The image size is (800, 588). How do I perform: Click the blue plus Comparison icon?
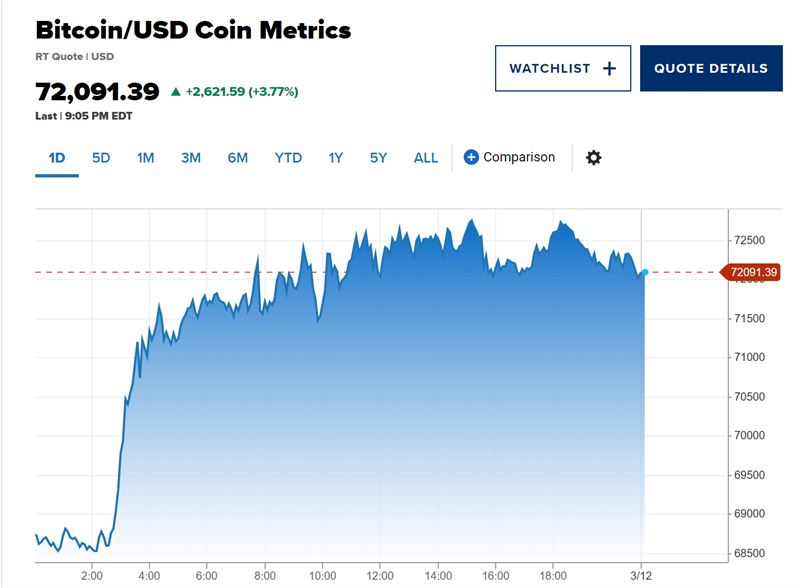(472, 158)
